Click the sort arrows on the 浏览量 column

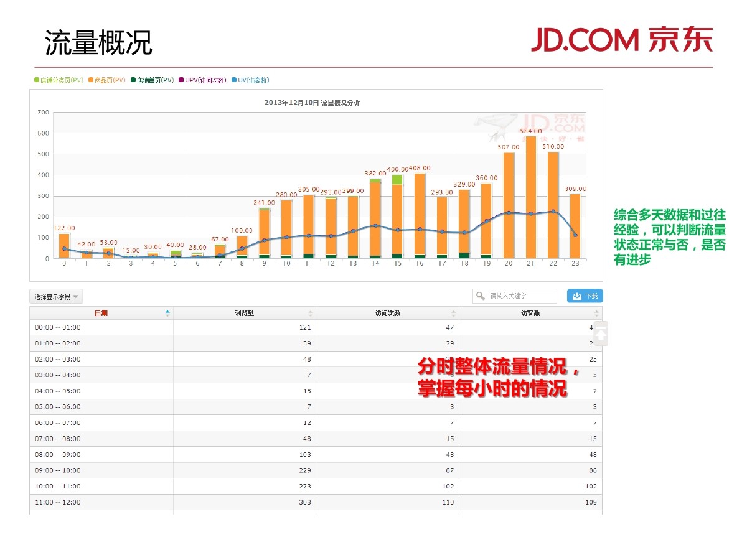[x=310, y=314]
